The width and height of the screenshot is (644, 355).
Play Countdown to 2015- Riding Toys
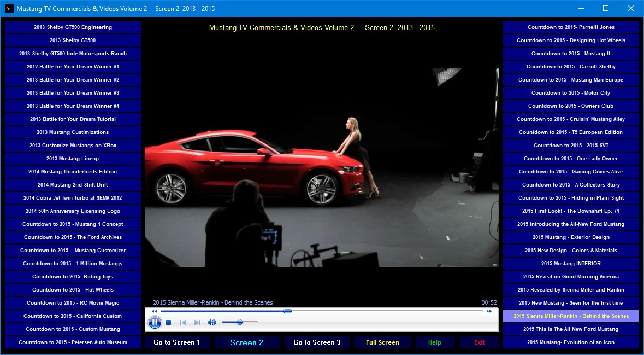tap(73, 277)
